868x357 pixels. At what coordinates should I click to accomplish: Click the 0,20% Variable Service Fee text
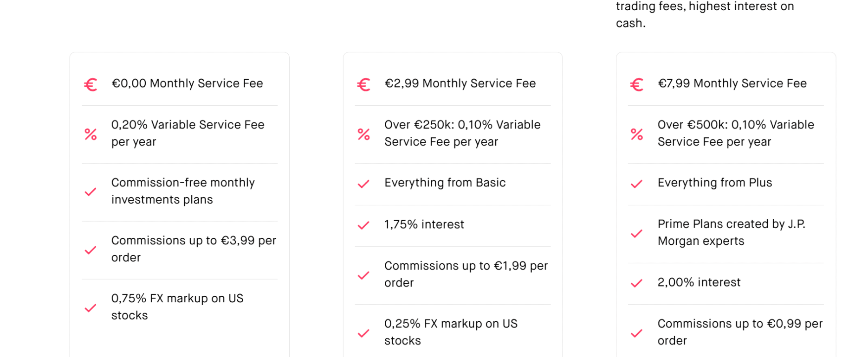pos(188,133)
